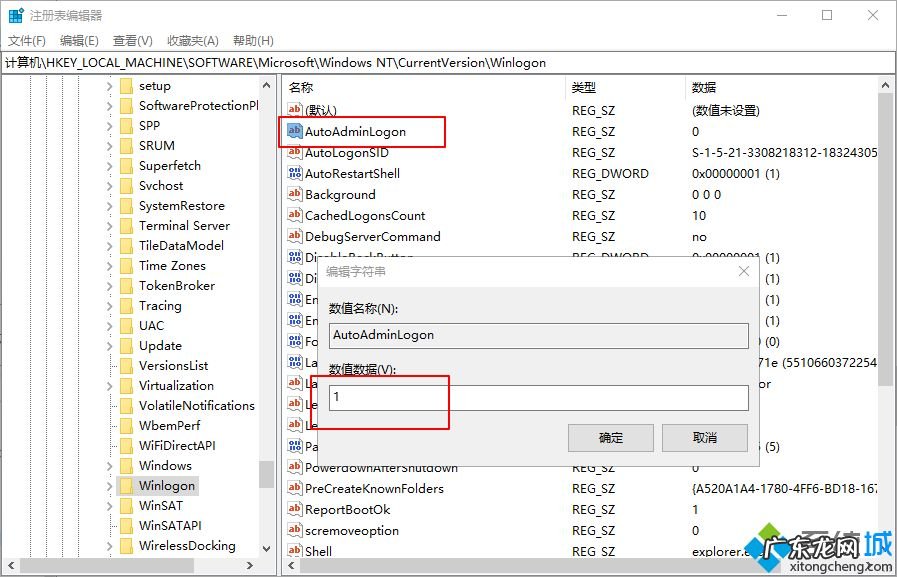Click the CachedLogonsCount string icon
The height and width of the screenshot is (577, 897).
tap(295, 215)
